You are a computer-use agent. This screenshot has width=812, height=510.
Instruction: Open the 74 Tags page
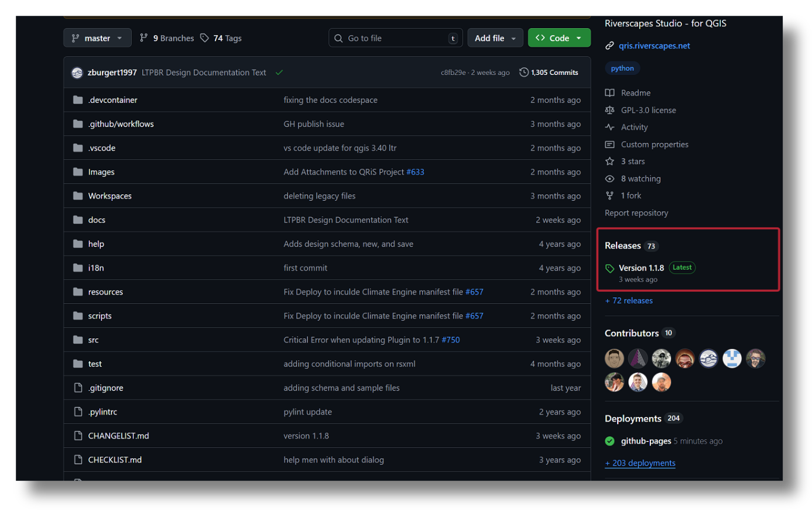click(221, 38)
